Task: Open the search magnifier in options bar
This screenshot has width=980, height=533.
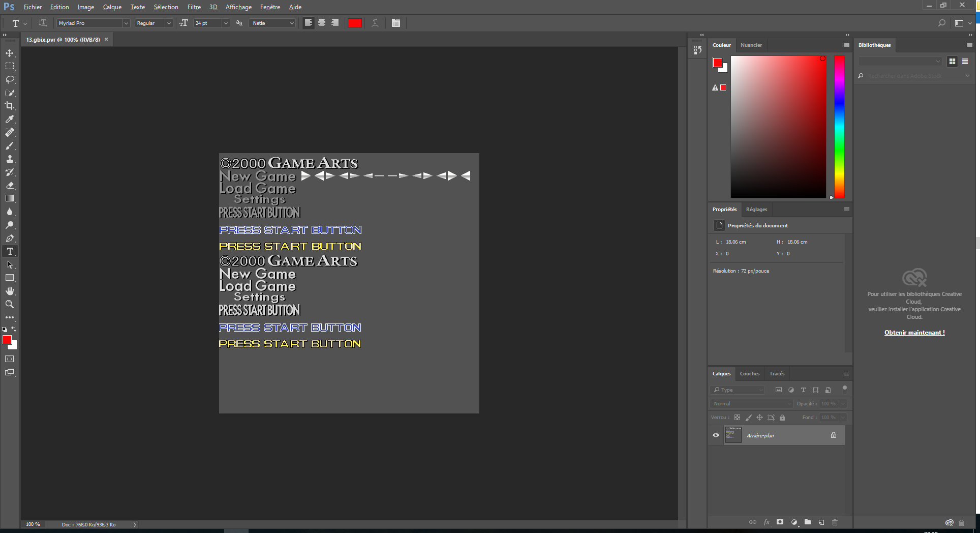Action: [x=941, y=23]
